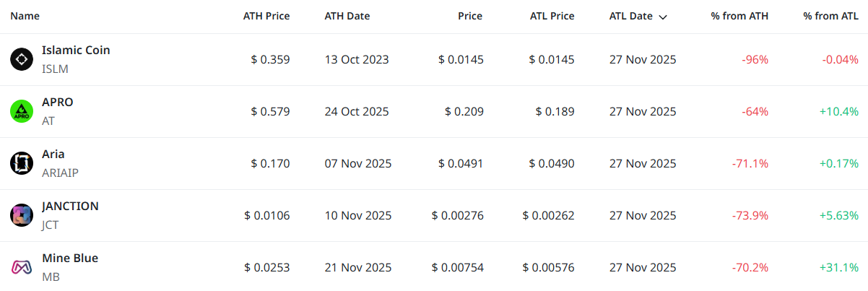This screenshot has height=291, width=868.
Task: Open the APRO coin name link
Action: 58,103
